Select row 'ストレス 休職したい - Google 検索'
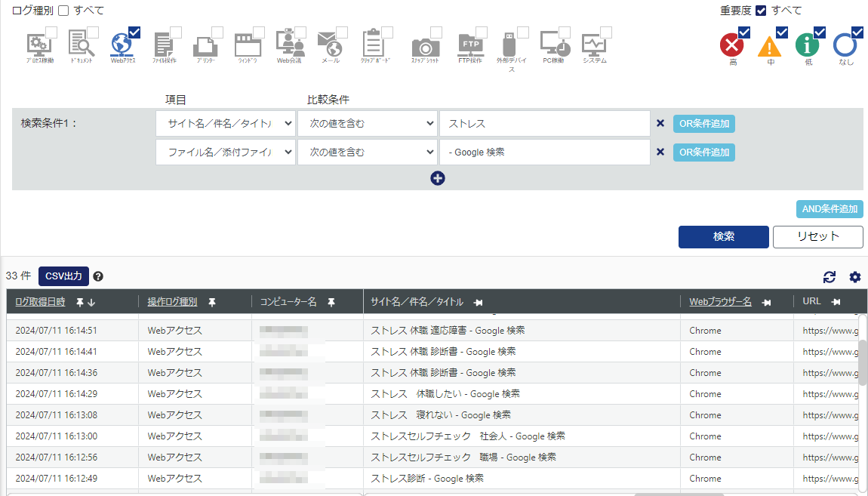Screen dimensions: 868x496 [x=432, y=394]
